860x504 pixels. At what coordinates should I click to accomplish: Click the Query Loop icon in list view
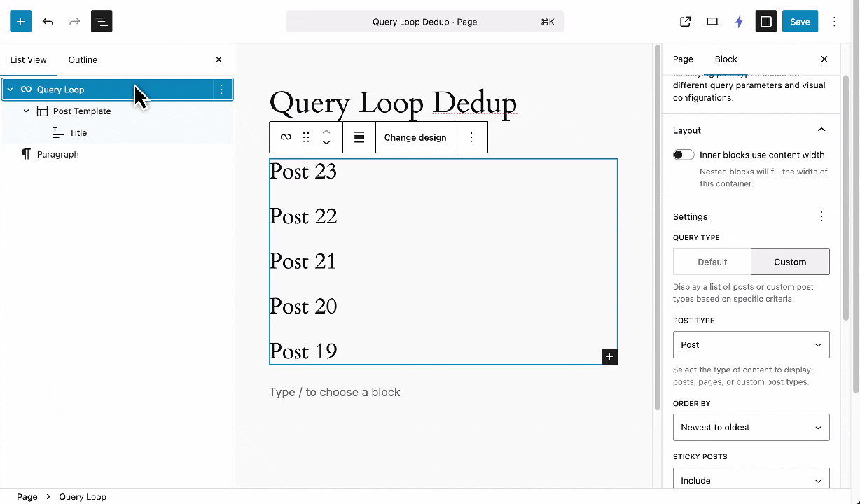tap(26, 90)
